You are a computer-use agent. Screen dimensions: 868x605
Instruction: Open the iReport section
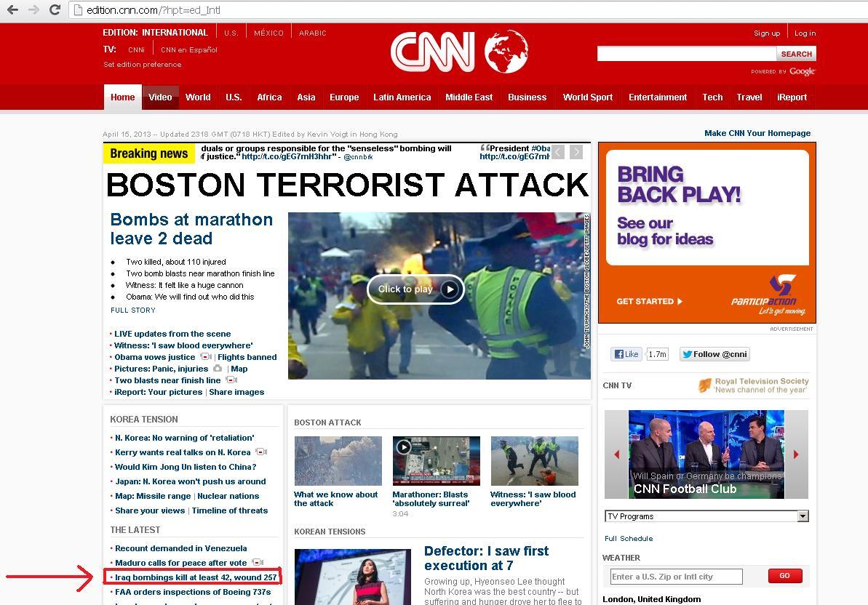tap(792, 97)
